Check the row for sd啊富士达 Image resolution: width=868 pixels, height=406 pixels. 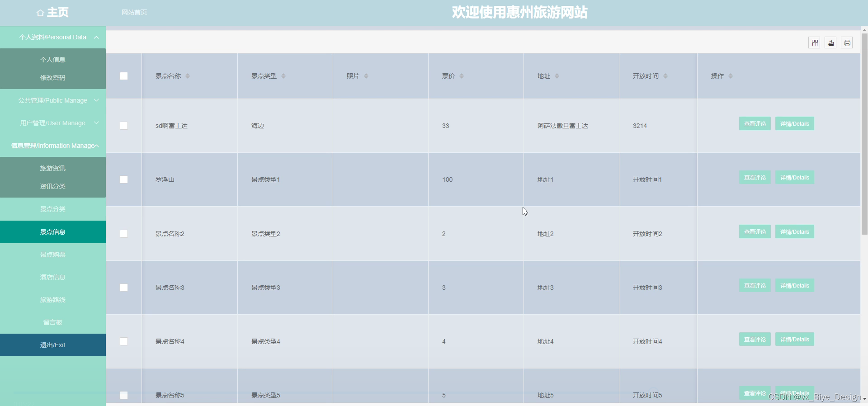point(124,126)
